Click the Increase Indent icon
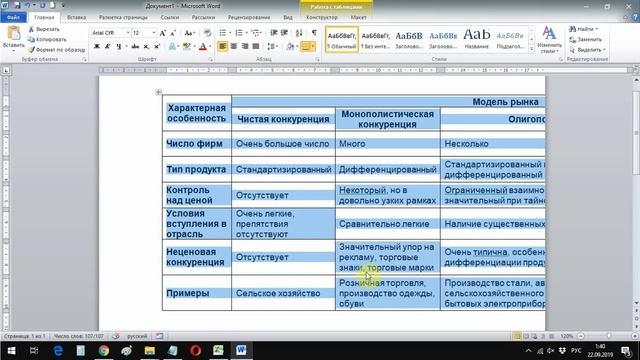Viewport: 640px width, 360px height. 284,33
